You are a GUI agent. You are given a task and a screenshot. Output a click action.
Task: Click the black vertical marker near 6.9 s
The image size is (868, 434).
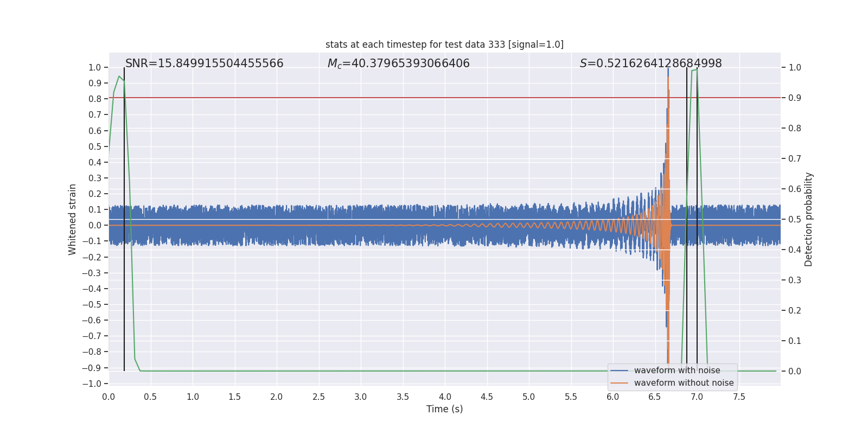(x=687, y=219)
